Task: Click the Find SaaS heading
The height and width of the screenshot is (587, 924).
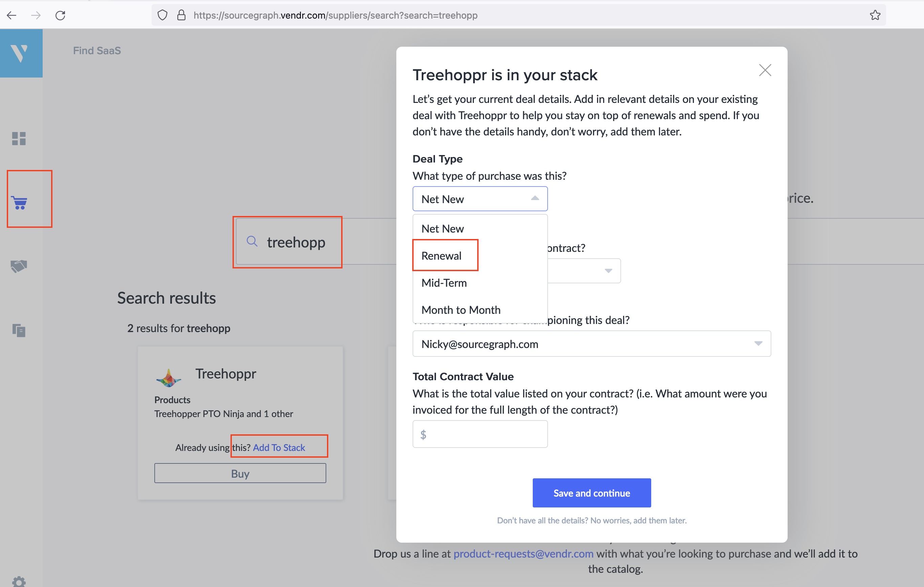Action: coord(97,50)
